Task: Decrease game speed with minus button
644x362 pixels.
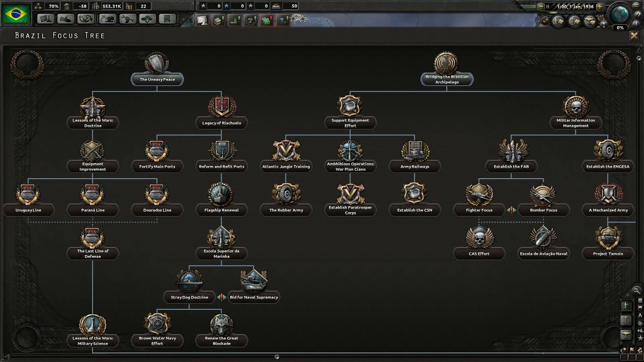Action: (x=541, y=6)
